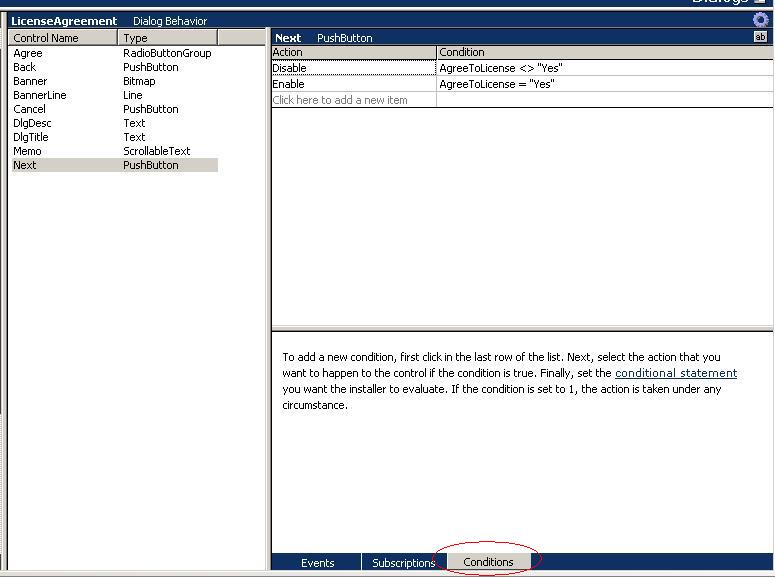Click 'Click here to add a new item'
The height and width of the screenshot is (577, 775).
340,100
